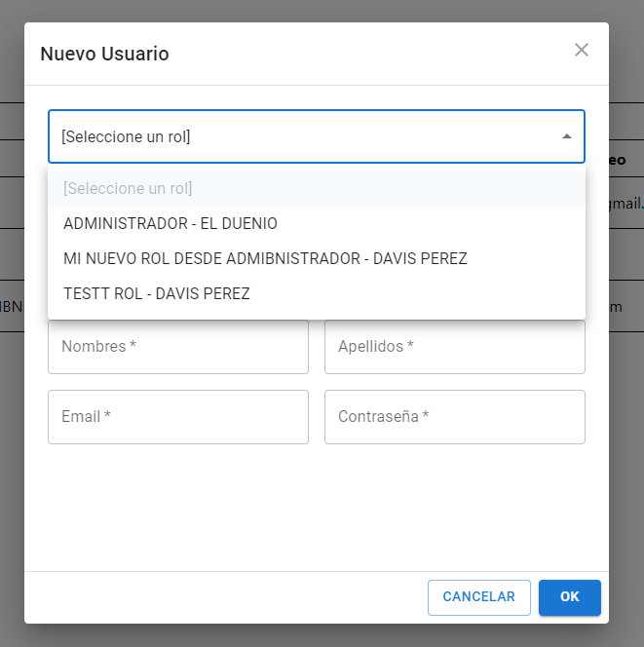Click into the Apellidos text field
Screen dimensions: 644x647
tap(454, 347)
